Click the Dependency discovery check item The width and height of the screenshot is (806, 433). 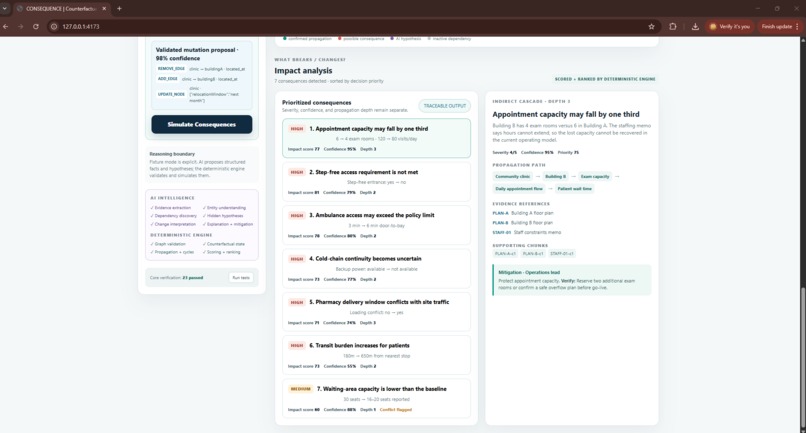173,216
